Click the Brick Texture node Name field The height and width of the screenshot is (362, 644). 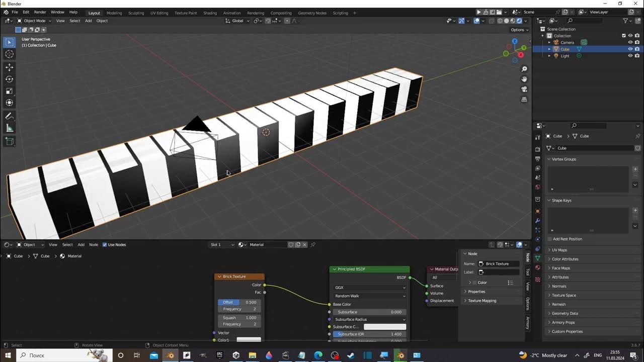click(x=499, y=264)
